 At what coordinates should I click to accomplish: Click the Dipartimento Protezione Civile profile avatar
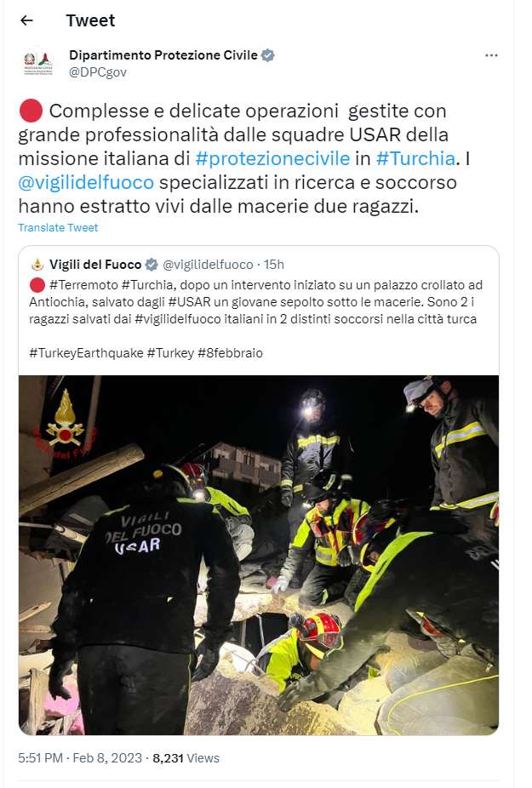[38, 63]
